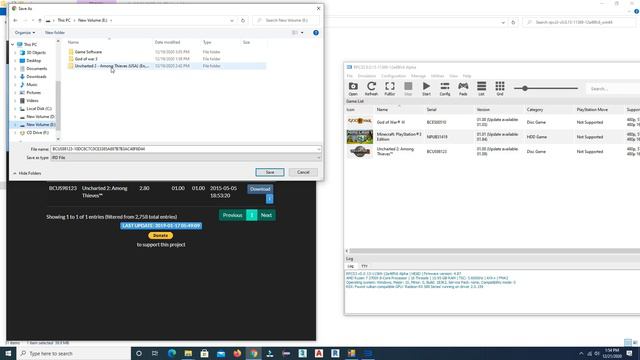Click the Windows taskbar search box
This screenshot has height=360, width=640.
point(73,353)
